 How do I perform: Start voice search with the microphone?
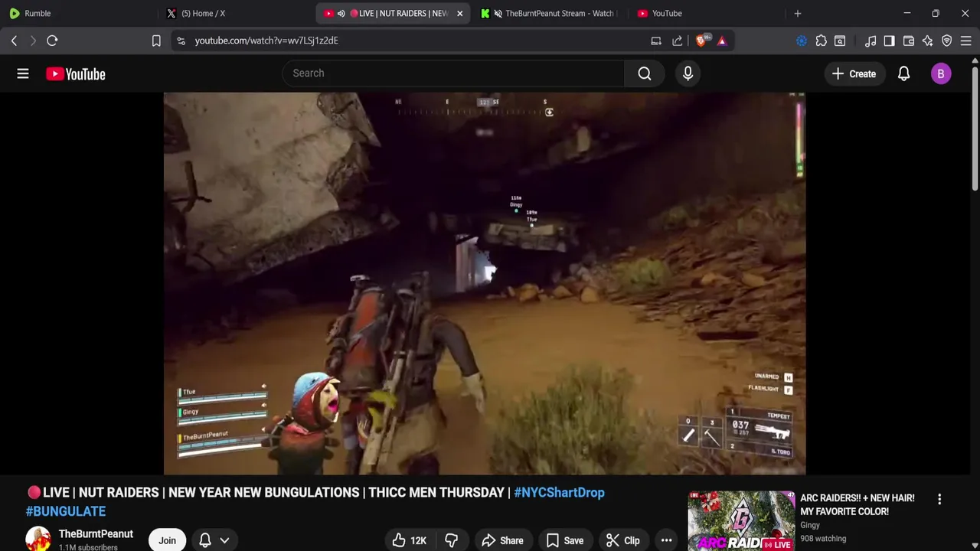pos(688,73)
